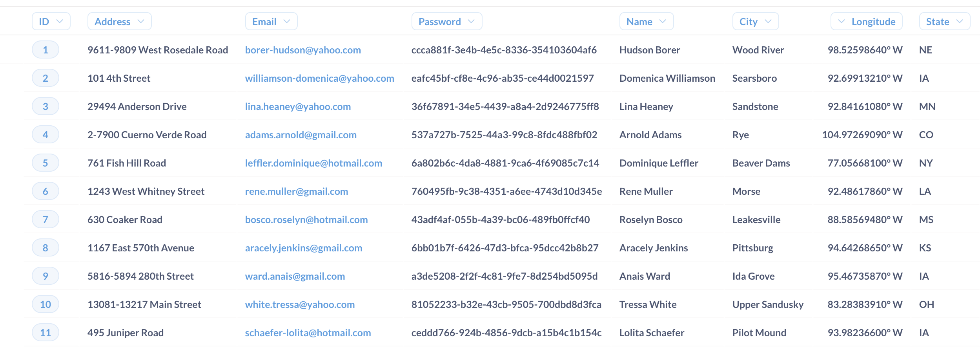The height and width of the screenshot is (348, 980).
Task: Open williamson-domenica@yahoo.com email link
Action: (319, 78)
